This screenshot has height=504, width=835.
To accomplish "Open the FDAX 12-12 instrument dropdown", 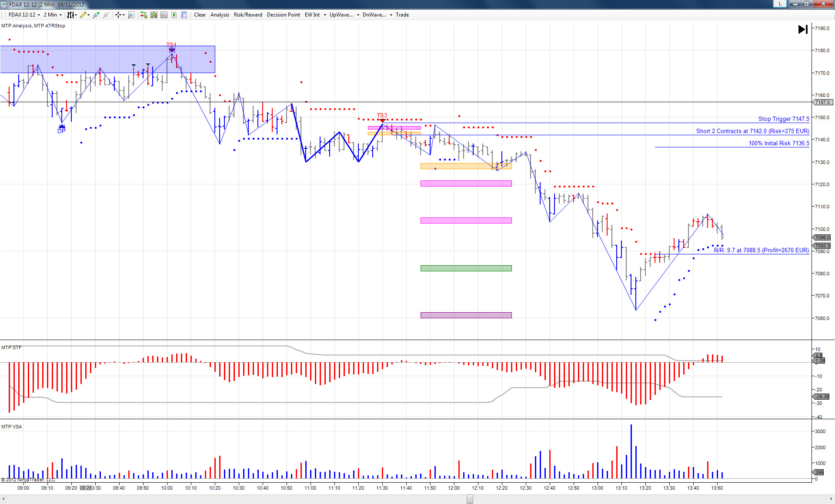I will [24, 15].
